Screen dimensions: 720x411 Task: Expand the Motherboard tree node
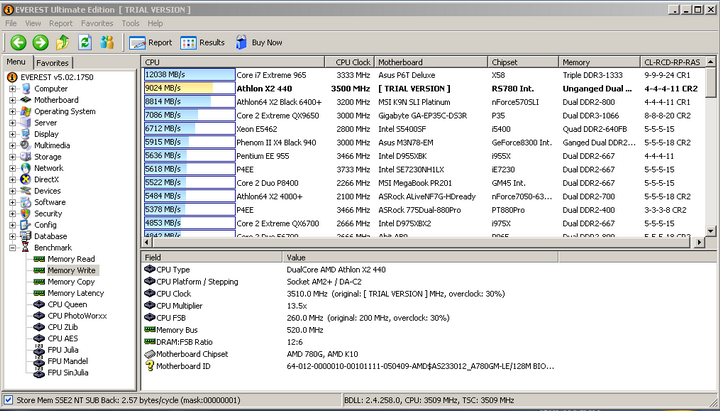(x=12, y=100)
